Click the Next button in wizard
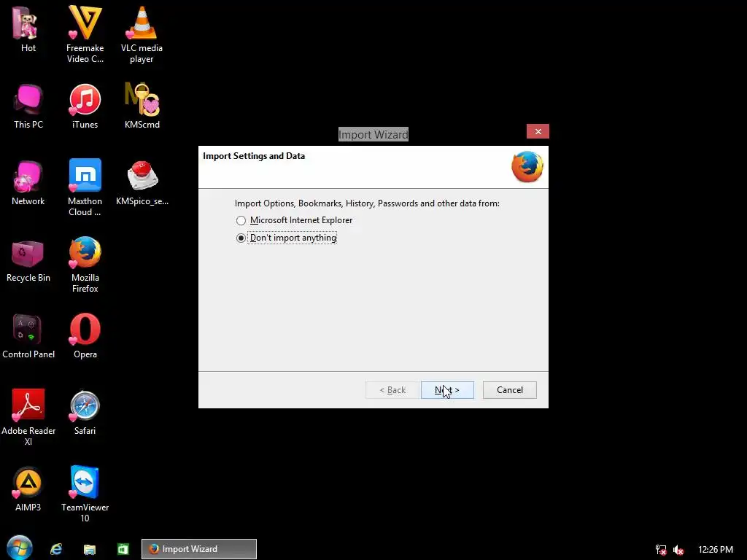Image resolution: width=747 pixels, height=560 pixels. tap(447, 390)
